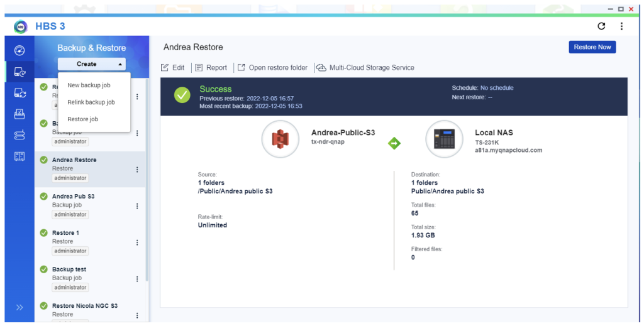Viewport: 644px width, 326px height.
Task: Open three-dot menu for Restore Nicola NGC S3
Action: (137, 316)
